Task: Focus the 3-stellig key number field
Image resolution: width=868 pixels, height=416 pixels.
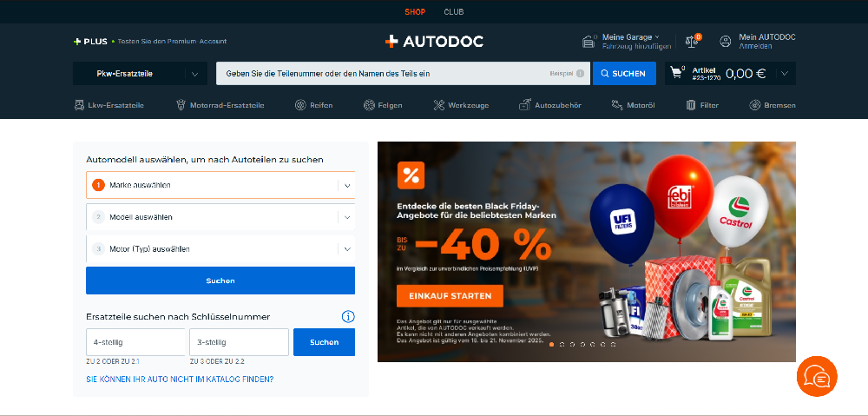Action: tap(240, 342)
